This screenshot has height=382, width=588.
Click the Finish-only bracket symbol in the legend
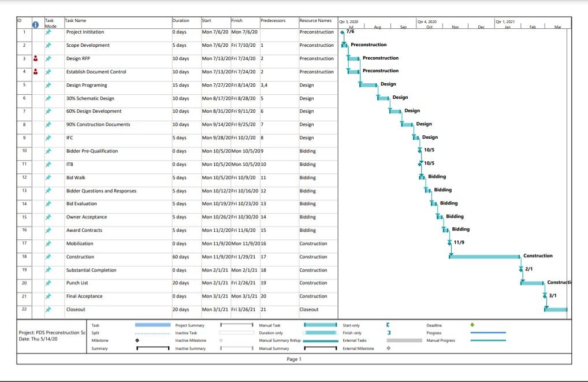pyautogui.click(x=389, y=332)
